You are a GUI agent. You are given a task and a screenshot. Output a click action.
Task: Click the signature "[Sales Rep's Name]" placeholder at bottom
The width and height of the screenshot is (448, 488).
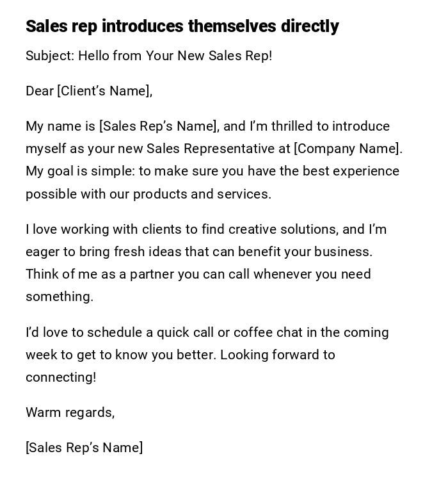[84, 448]
